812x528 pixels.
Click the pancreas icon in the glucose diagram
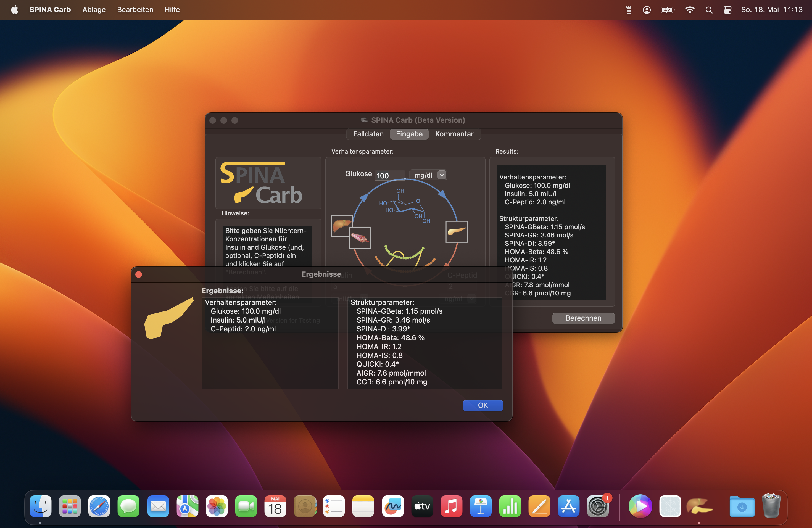(457, 232)
